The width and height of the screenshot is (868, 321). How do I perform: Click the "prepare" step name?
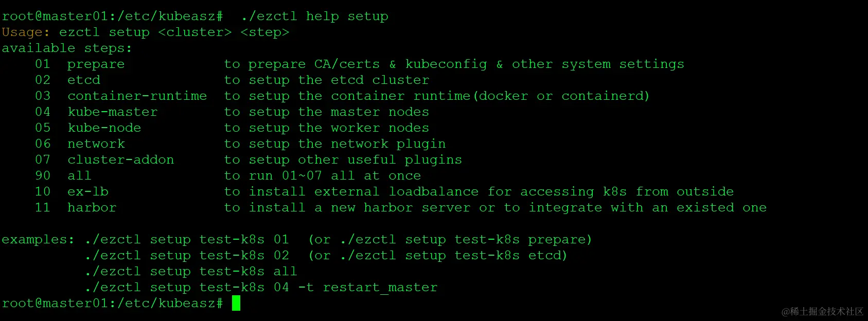96,64
